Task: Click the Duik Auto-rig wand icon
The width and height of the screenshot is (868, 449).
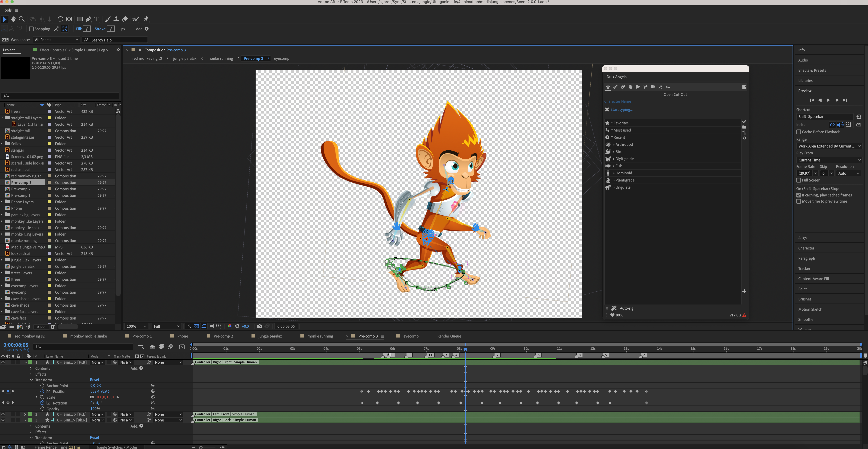Action: tap(614, 308)
